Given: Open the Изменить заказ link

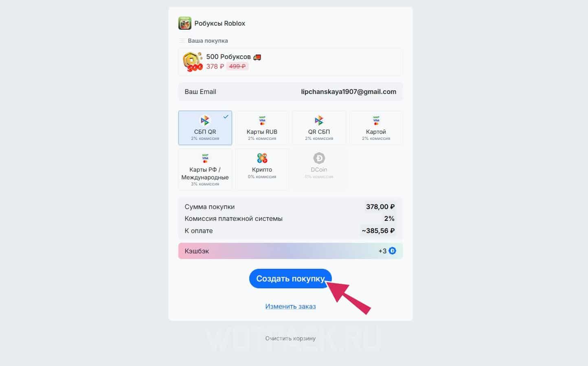Looking at the screenshot, I should pos(291,306).
